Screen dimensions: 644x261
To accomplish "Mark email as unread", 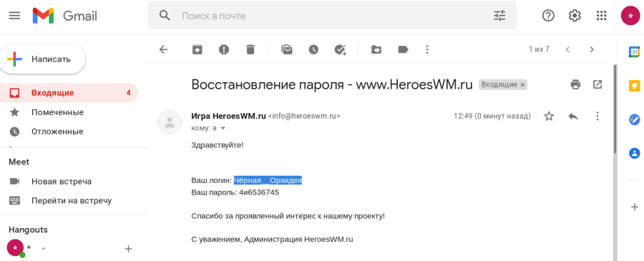I will pos(287,49).
